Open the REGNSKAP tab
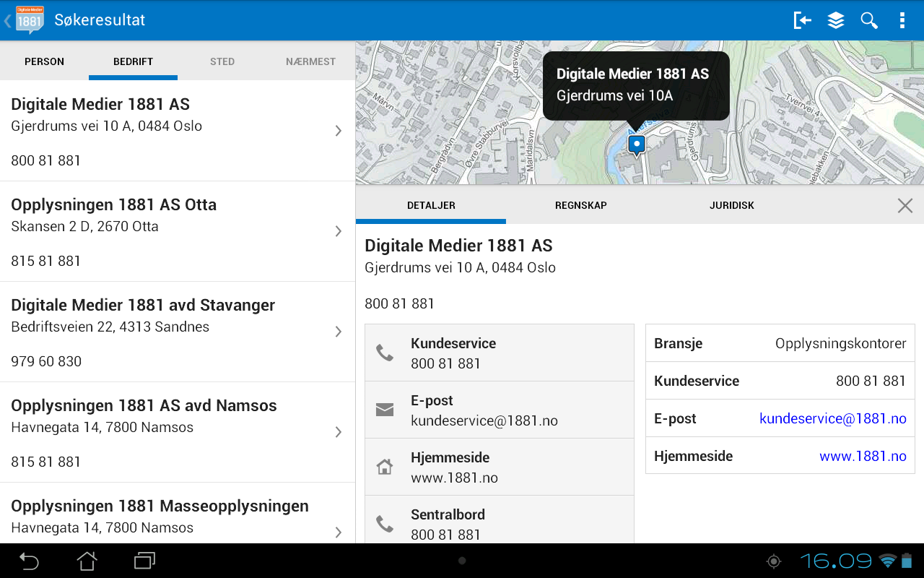Image resolution: width=924 pixels, height=578 pixels. 581,205
